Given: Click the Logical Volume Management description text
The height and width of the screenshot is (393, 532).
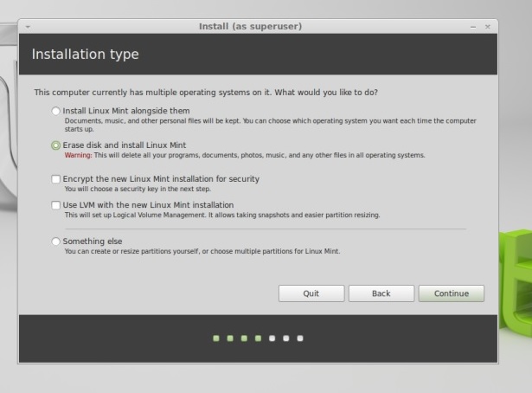Looking at the screenshot, I should (x=222, y=215).
